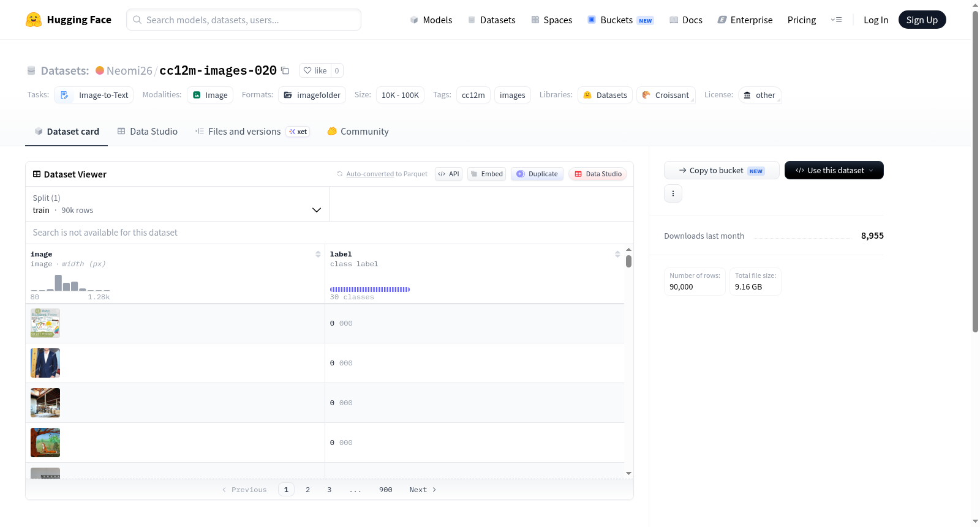Image resolution: width=980 pixels, height=527 pixels.
Task: Open the Docs nav item
Action: [x=686, y=20]
